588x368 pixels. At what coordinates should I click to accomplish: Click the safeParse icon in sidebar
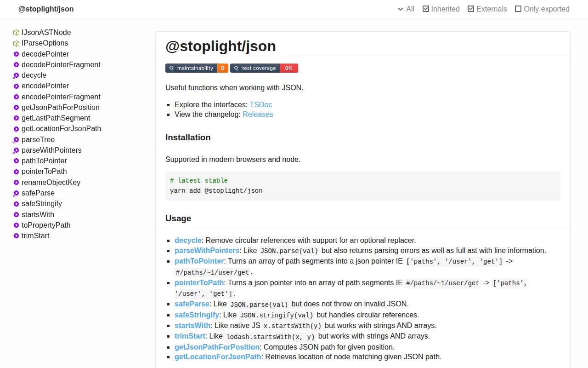click(16, 193)
